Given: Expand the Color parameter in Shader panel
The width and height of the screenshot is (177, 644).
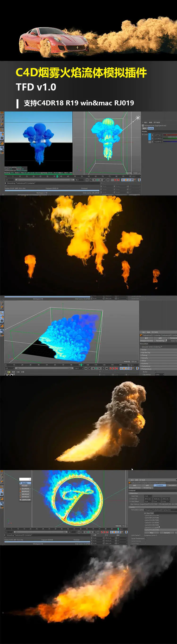Looking at the screenshot, I should point(143,135).
